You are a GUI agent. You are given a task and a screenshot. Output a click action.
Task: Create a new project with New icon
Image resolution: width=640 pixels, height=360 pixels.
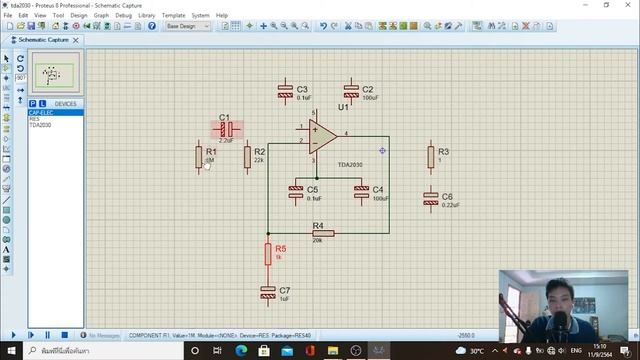coord(10,26)
